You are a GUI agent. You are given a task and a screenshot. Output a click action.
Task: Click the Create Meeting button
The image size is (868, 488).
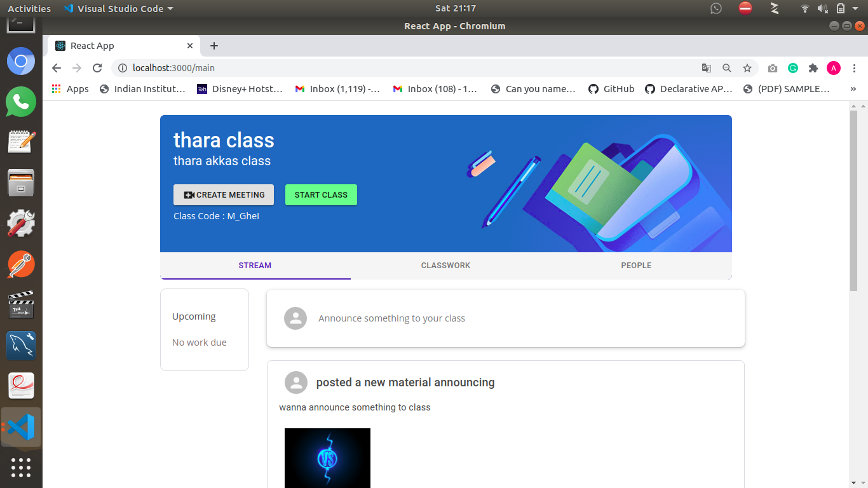point(224,195)
